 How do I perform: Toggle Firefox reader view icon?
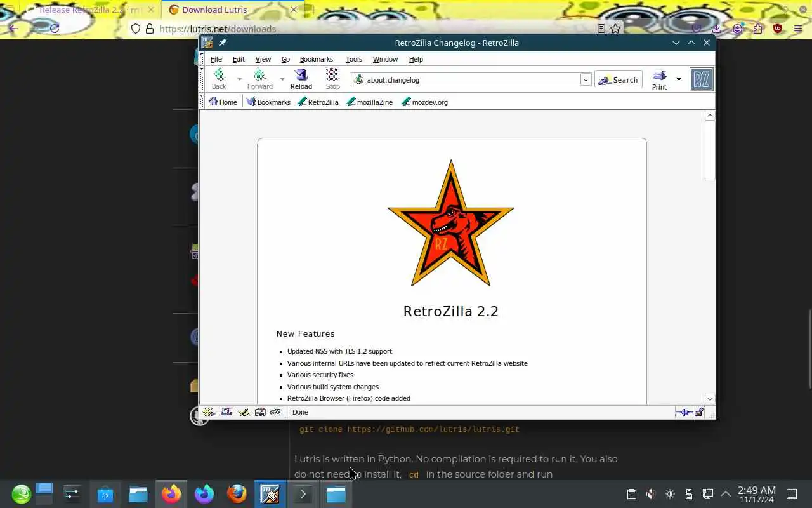tap(601, 29)
